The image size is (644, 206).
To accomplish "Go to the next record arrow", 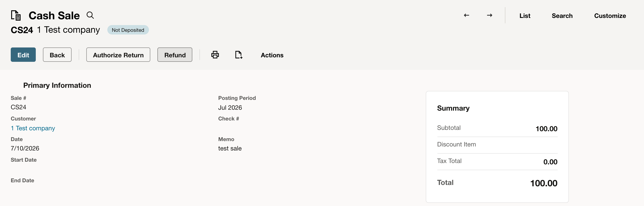I will 489,15.
